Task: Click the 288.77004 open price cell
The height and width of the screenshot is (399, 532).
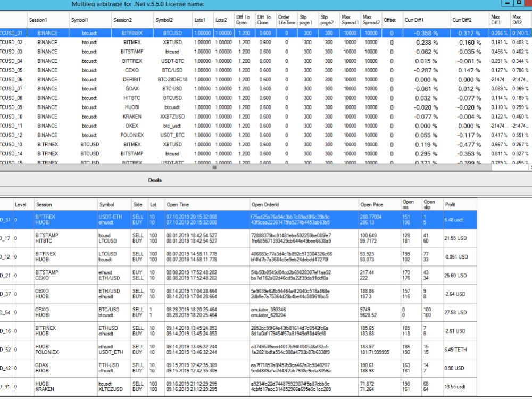Action: tap(370, 217)
